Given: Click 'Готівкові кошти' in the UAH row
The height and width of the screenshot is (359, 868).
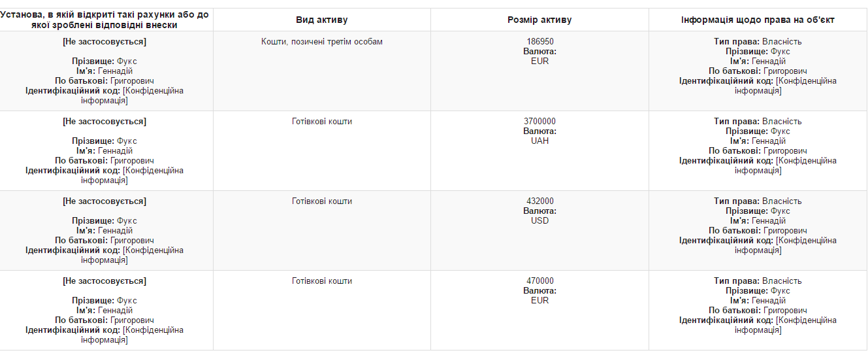Looking at the screenshot, I should [321, 122].
